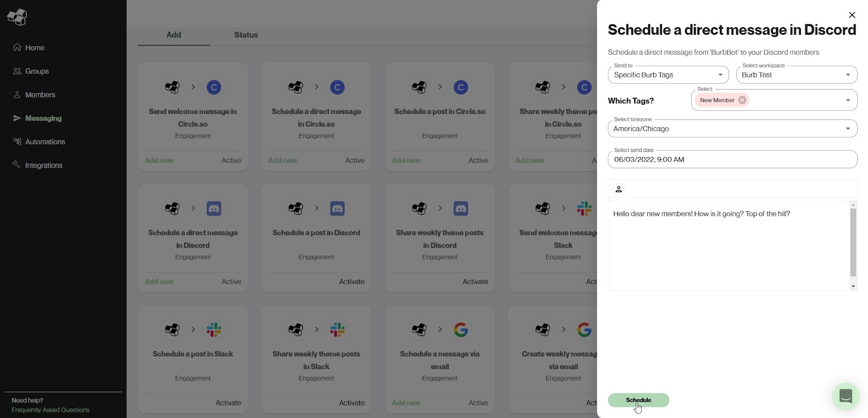
Task: Click the message box scrollbar
Action: 853,242
